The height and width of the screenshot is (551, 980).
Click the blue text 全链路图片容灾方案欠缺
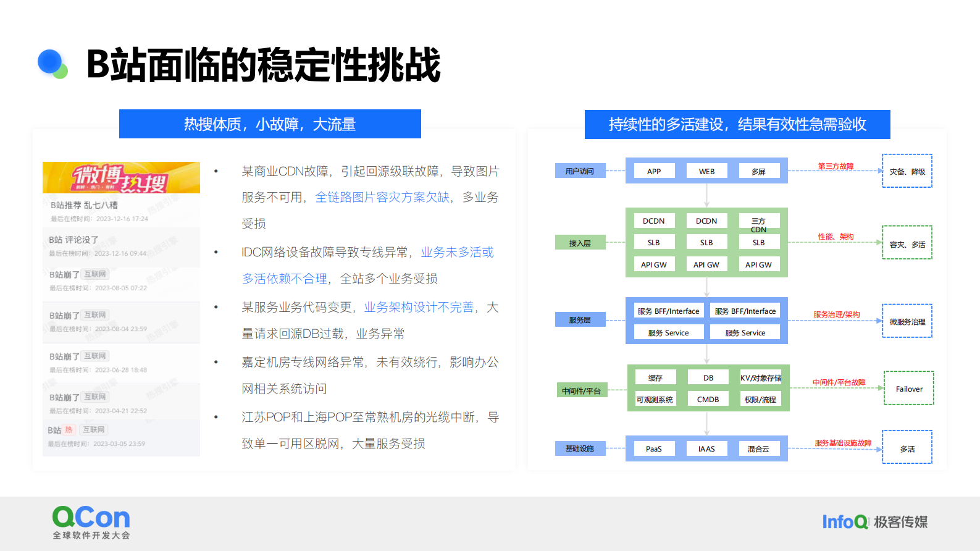tap(382, 197)
